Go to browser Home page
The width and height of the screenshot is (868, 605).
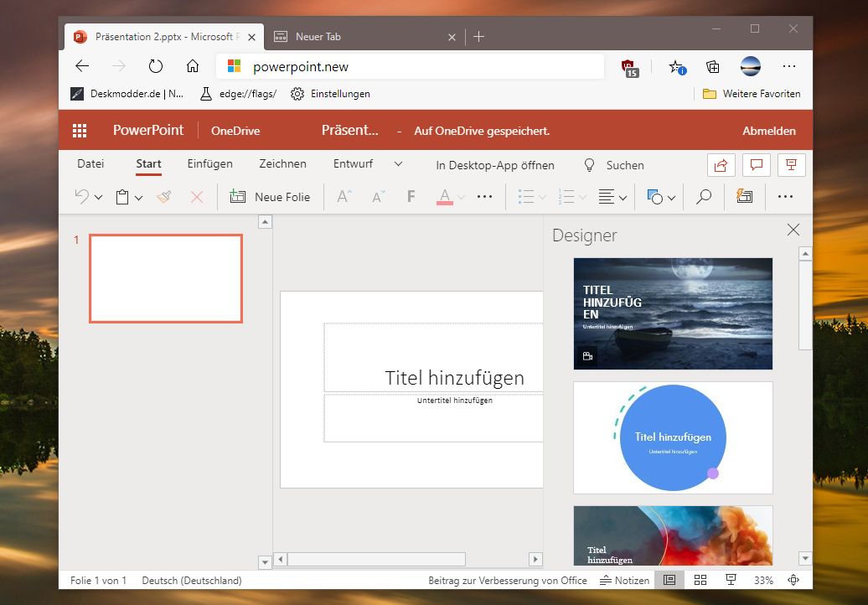[x=193, y=66]
